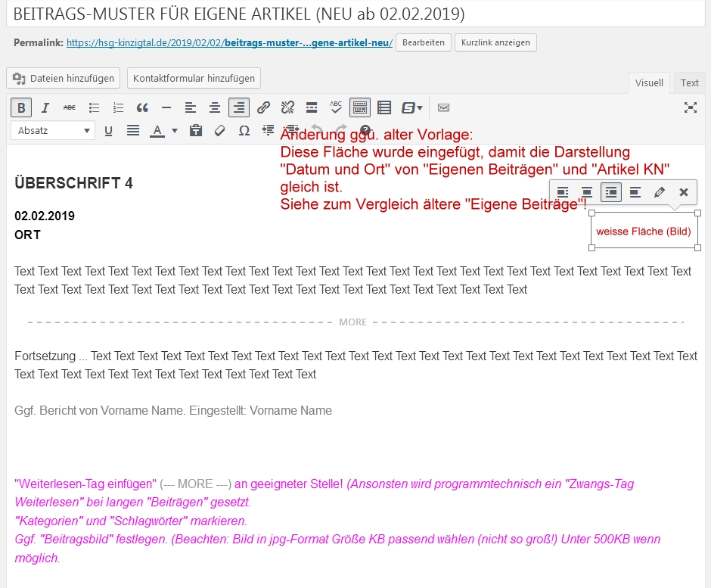Open the text color dropdown arrow
711x588 pixels.
(x=175, y=131)
